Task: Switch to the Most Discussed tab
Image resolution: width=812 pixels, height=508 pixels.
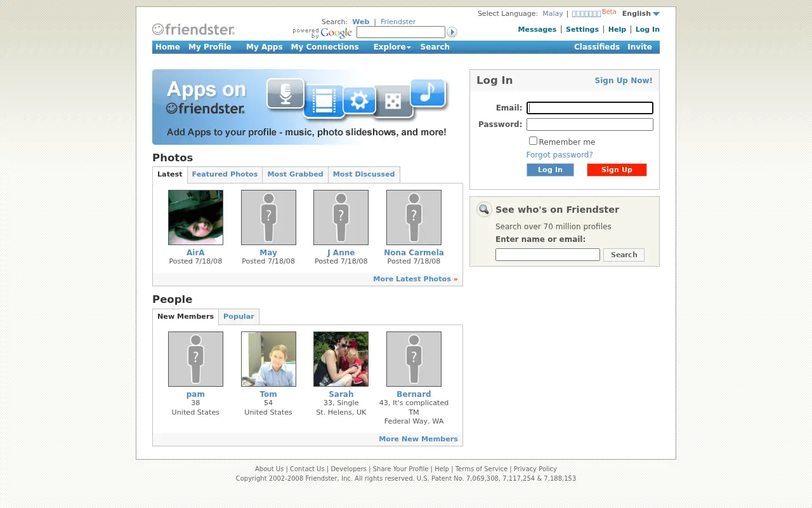Action: click(x=363, y=175)
